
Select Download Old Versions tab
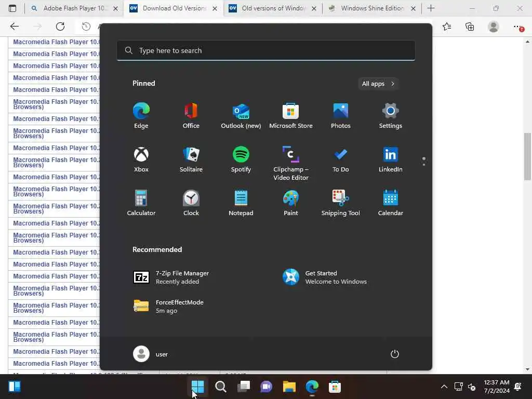coord(174,8)
